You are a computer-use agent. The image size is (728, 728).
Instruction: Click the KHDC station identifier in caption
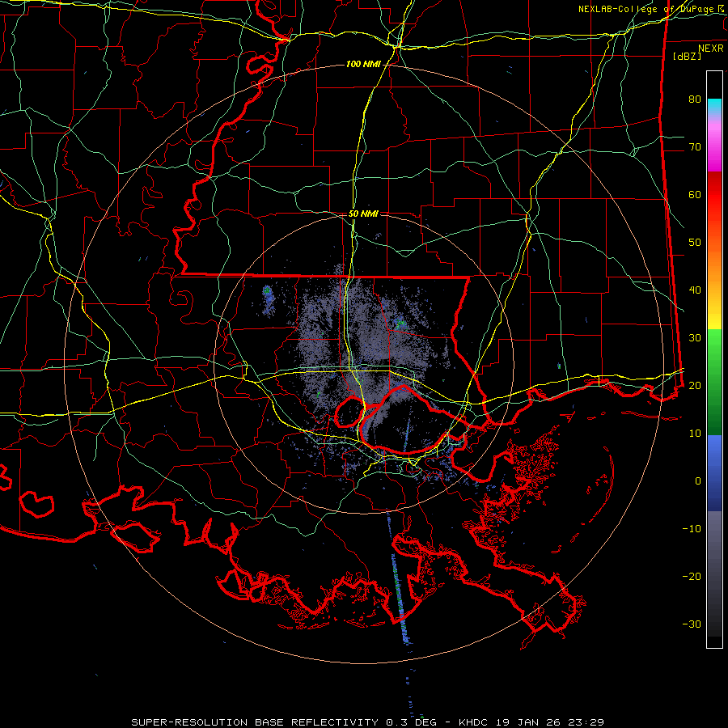473,722
